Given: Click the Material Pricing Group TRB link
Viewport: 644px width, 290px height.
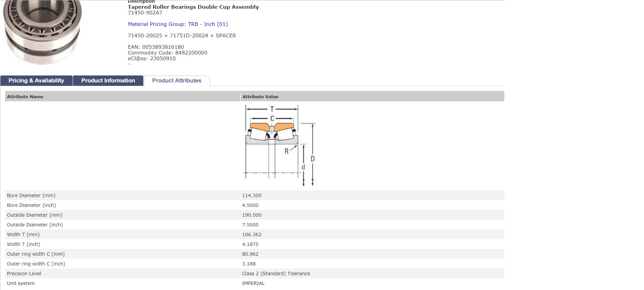Looking at the screenshot, I should click(178, 24).
